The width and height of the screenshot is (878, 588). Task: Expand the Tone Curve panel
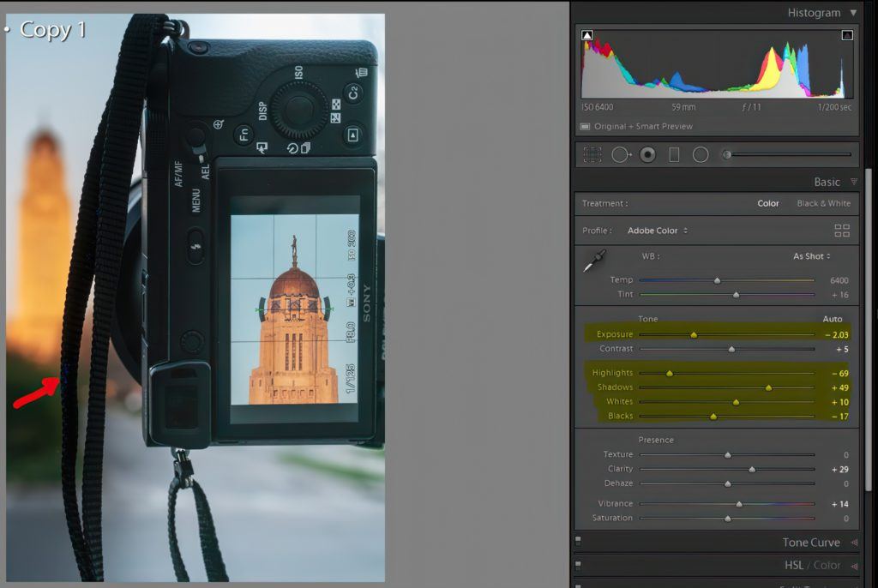853,543
